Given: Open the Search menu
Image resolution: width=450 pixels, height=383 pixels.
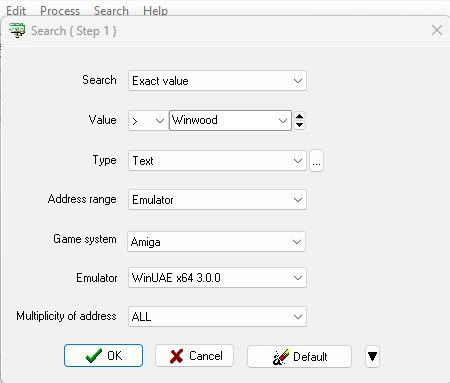Looking at the screenshot, I should tap(111, 11).
